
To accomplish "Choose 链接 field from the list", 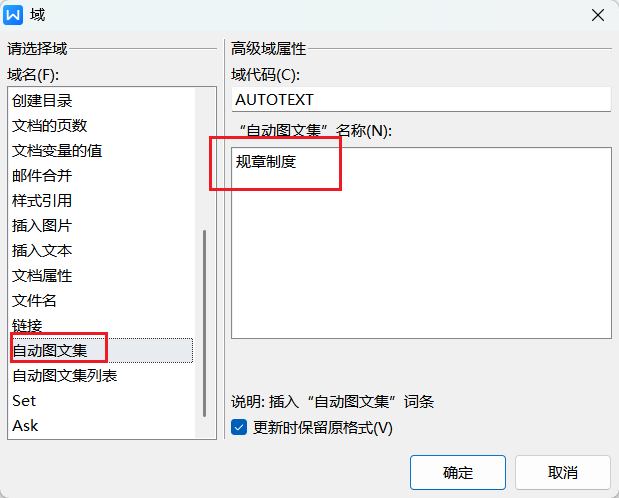I will (x=27, y=326).
